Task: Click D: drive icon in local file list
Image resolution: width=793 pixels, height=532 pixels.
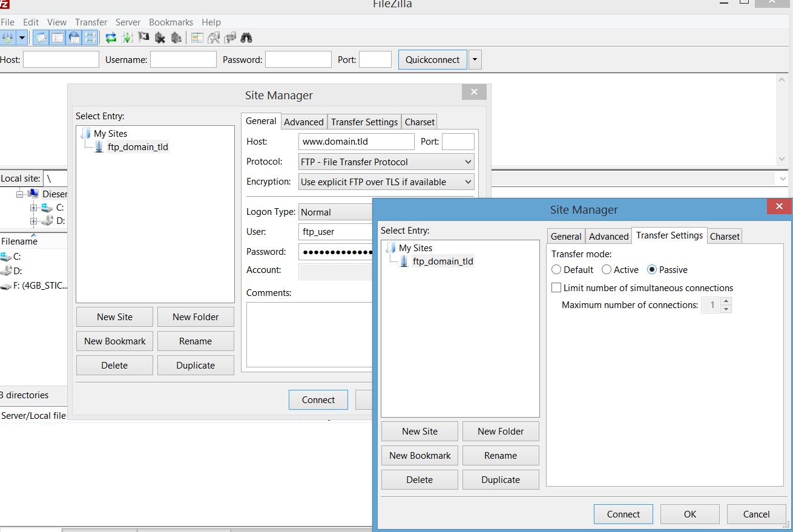Action: (x=6, y=271)
